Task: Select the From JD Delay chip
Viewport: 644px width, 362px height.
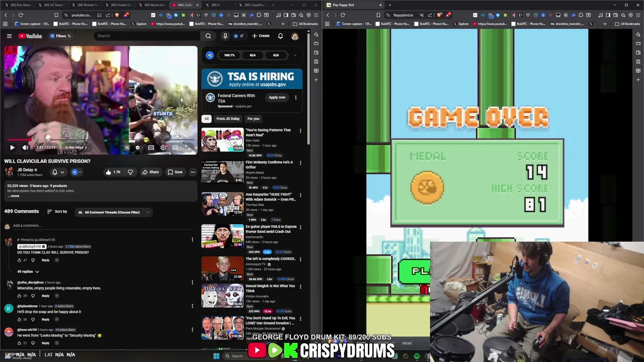Action: (x=228, y=119)
